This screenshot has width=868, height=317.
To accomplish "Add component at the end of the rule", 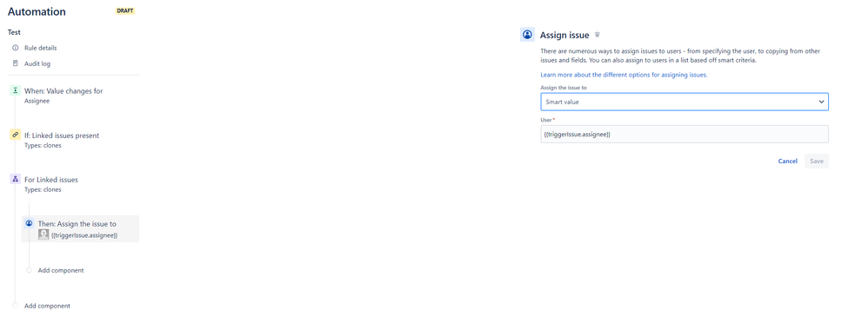I will [47, 306].
